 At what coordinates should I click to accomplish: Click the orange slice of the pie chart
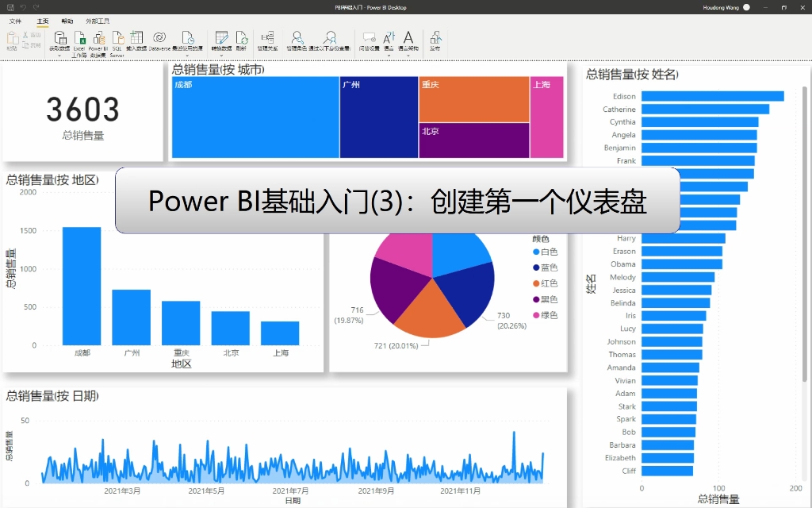(x=430, y=314)
